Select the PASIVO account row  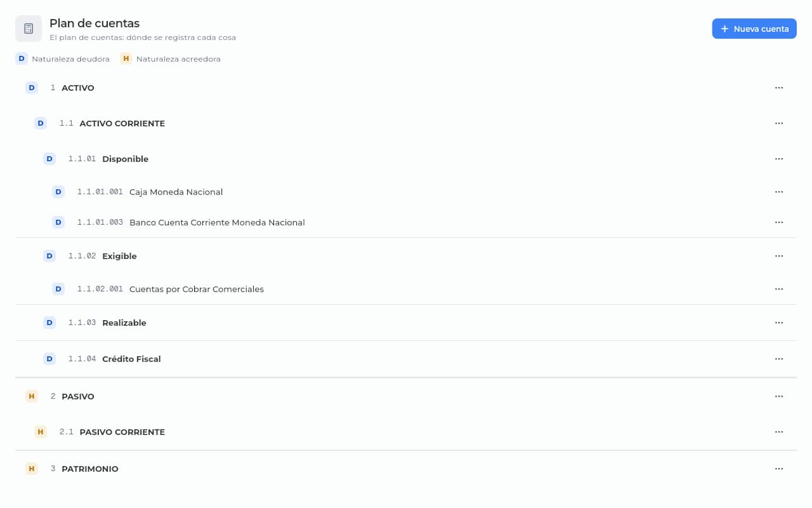406,396
